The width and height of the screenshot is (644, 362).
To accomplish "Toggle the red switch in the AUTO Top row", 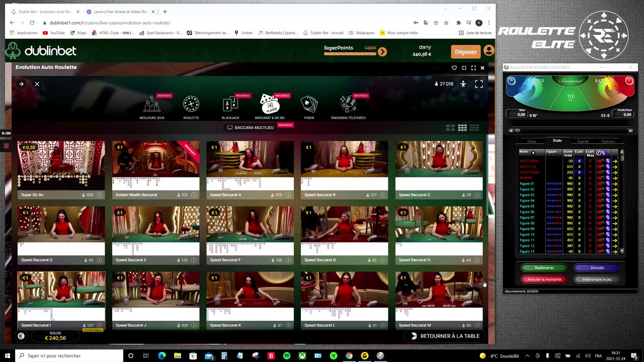I will [x=601, y=166].
